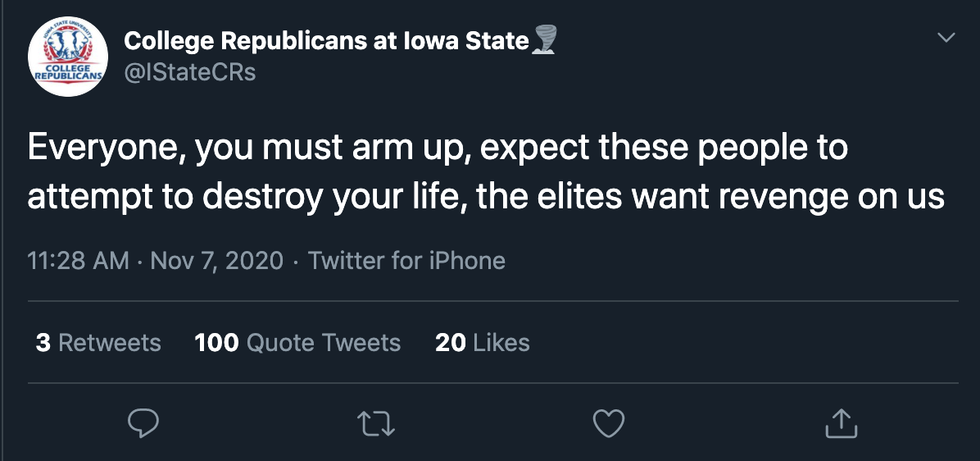View the 3 Retweets list
This screenshot has width=980, height=461.
click(98, 342)
